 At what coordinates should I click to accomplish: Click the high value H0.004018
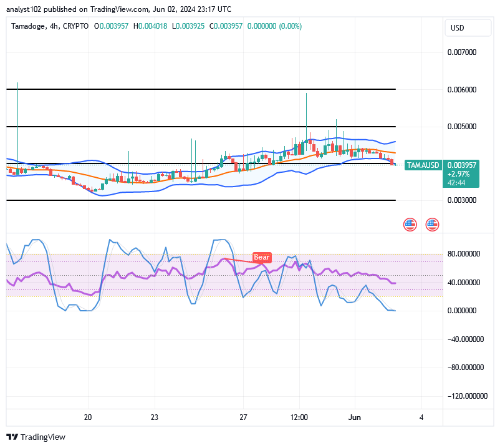pos(150,26)
